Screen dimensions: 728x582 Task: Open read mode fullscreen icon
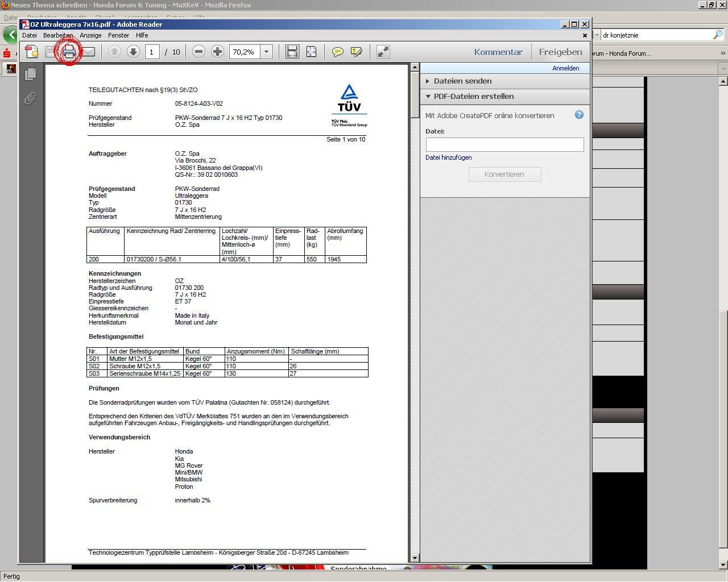383,52
